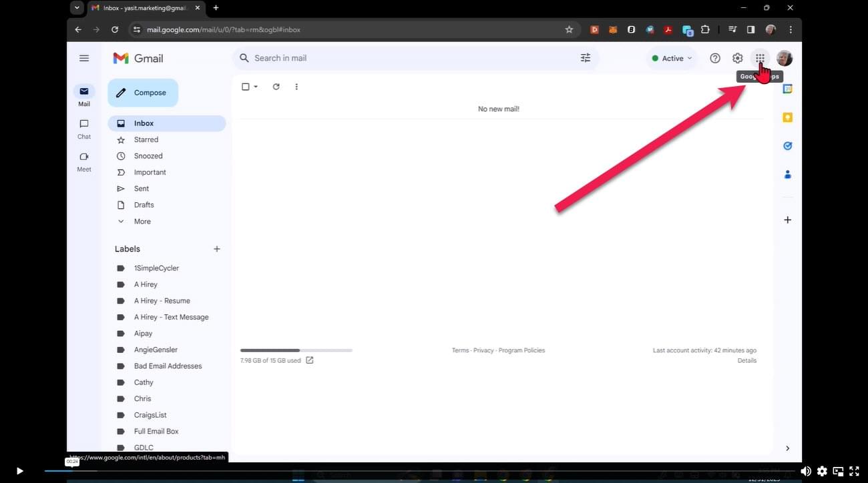The height and width of the screenshot is (483, 868).
Task: Open the Sent folder
Action: pos(141,189)
